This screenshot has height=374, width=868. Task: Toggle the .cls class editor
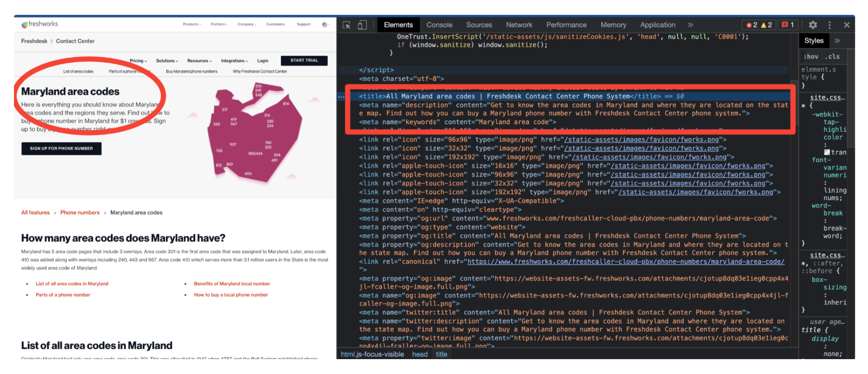[x=832, y=56]
